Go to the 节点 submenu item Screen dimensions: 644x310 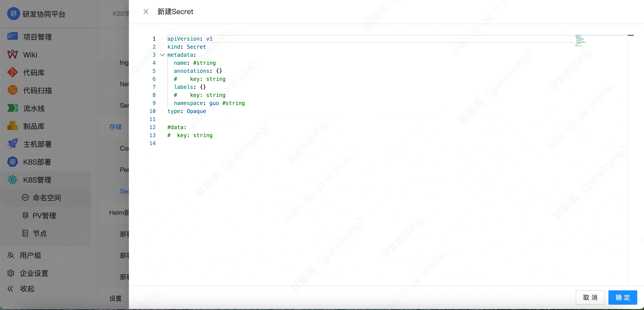click(x=40, y=233)
